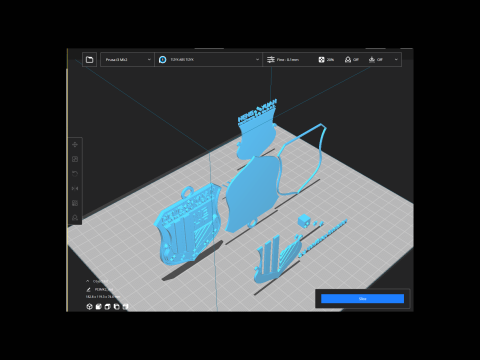Switch to Right side view cube icon
Screen dimensions: 480x360
coord(125,307)
